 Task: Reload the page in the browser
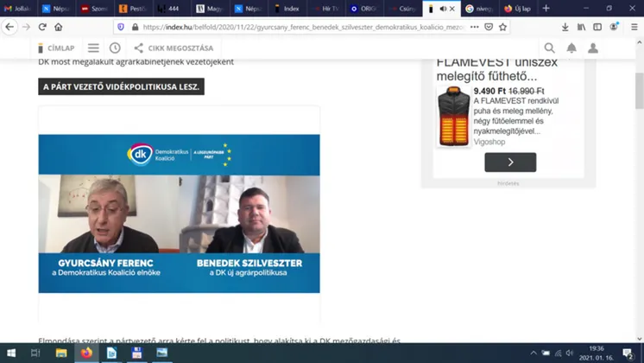pos(41,27)
